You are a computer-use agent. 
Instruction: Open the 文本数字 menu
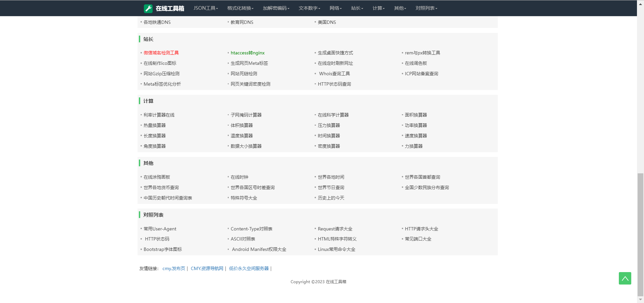(x=309, y=8)
